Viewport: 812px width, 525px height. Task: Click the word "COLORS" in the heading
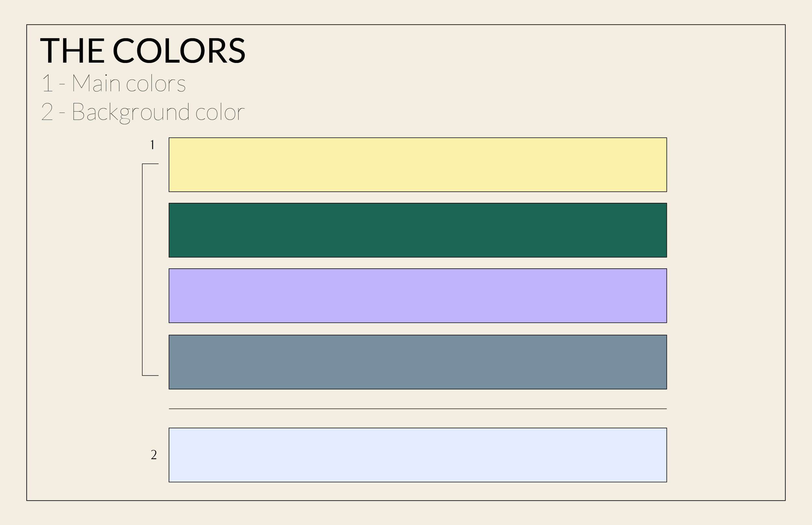click(x=179, y=51)
